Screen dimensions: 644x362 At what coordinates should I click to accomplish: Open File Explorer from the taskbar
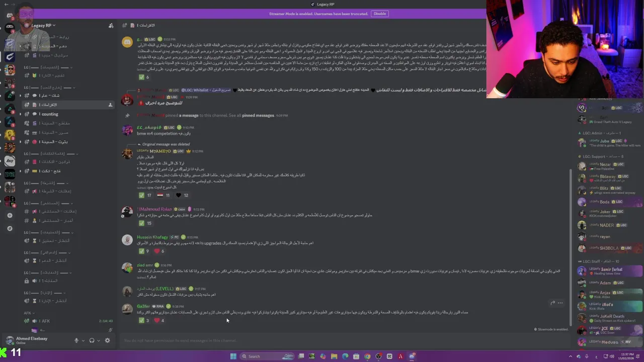[334, 356]
